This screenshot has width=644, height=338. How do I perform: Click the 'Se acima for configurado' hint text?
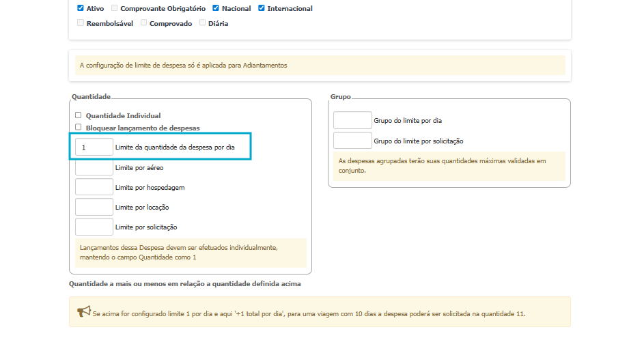[x=309, y=314]
